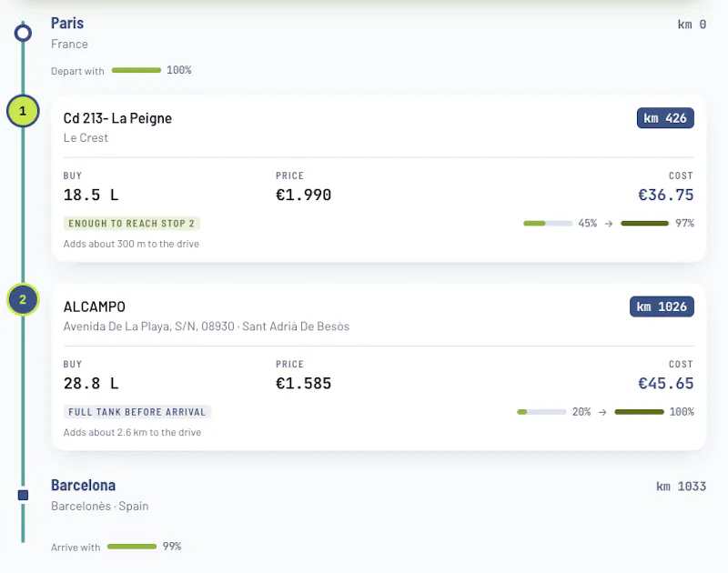
Task: Click the Depart with 100% fuel bar
Action: (x=136, y=70)
